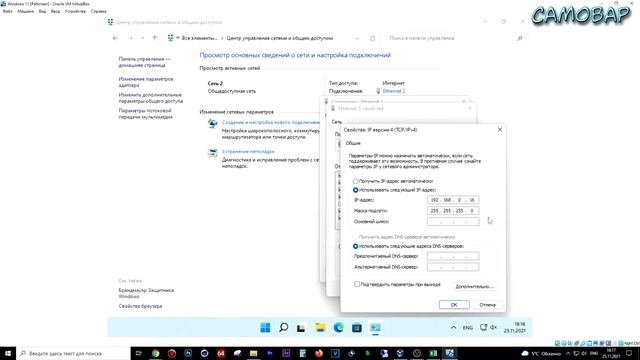Open the host weather widget
This screenshot has height=360, width=640.
541,353
